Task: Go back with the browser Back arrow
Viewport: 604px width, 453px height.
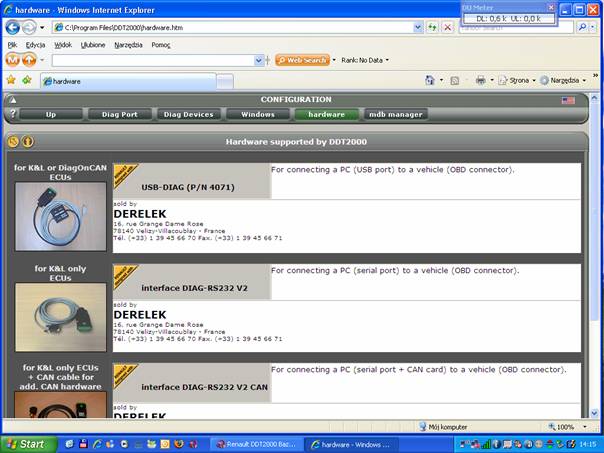Action: click(x=12, y=28)
